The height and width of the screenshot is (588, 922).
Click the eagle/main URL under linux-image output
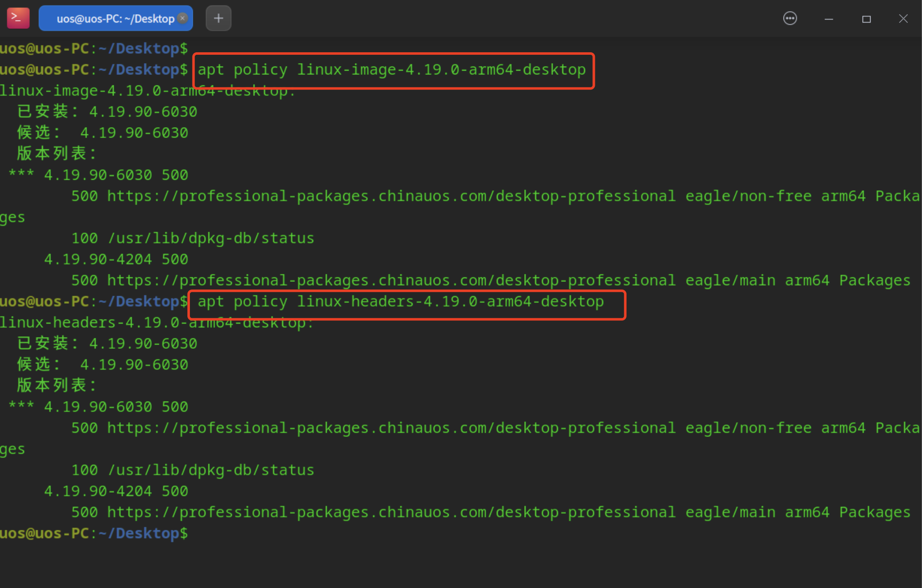click(x=391, y=280)
